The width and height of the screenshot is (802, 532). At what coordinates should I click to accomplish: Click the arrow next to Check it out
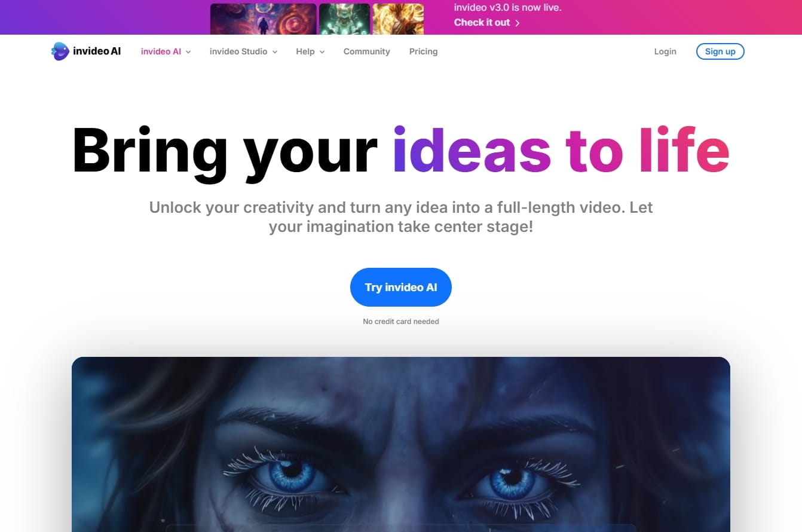pos(518,23)
